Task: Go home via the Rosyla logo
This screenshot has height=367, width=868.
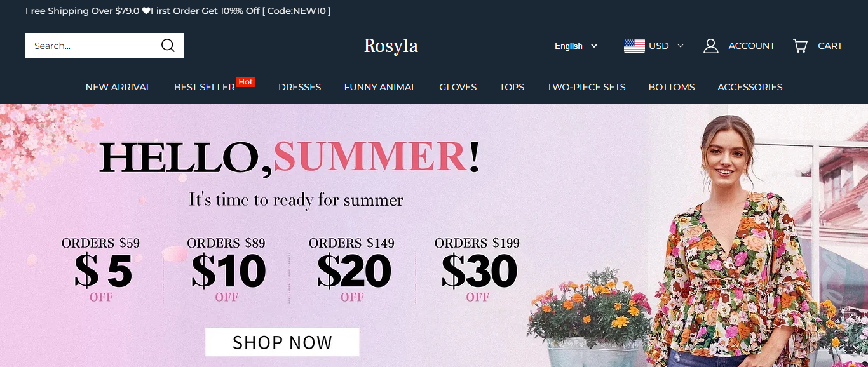Action: point(391,46)
